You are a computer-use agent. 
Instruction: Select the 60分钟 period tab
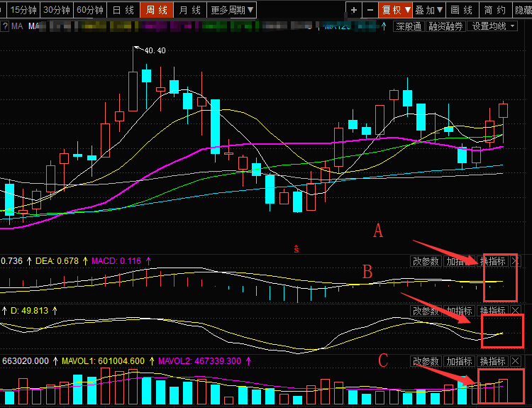90,10
